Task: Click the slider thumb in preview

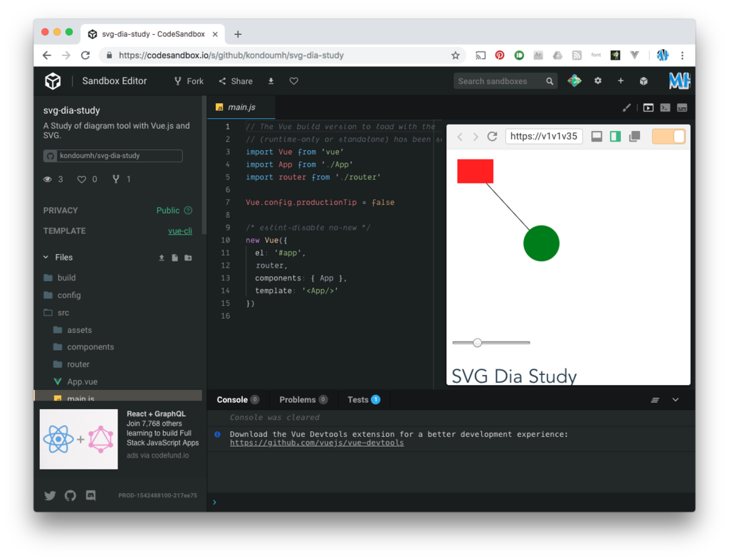Action: click(478, 343)
